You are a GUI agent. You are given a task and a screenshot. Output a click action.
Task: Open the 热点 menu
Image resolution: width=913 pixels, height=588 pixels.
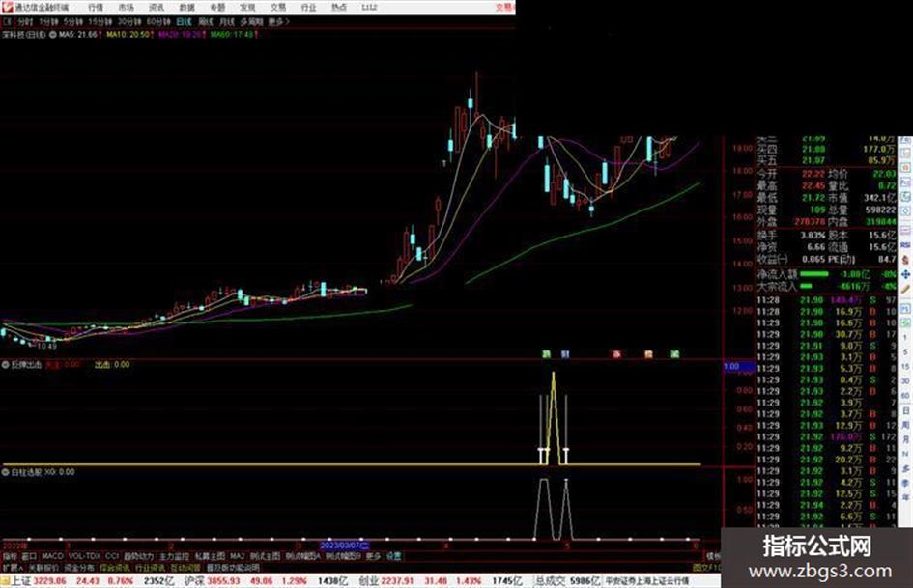339,7
